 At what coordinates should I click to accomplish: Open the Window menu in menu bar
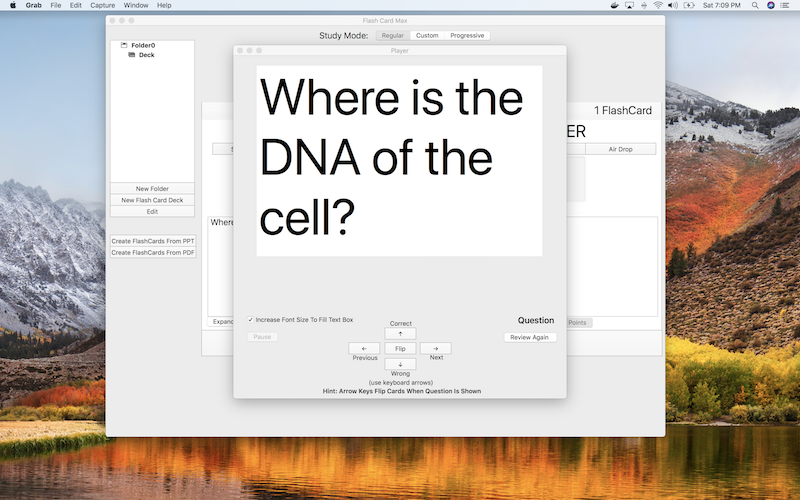click(136, 5)
